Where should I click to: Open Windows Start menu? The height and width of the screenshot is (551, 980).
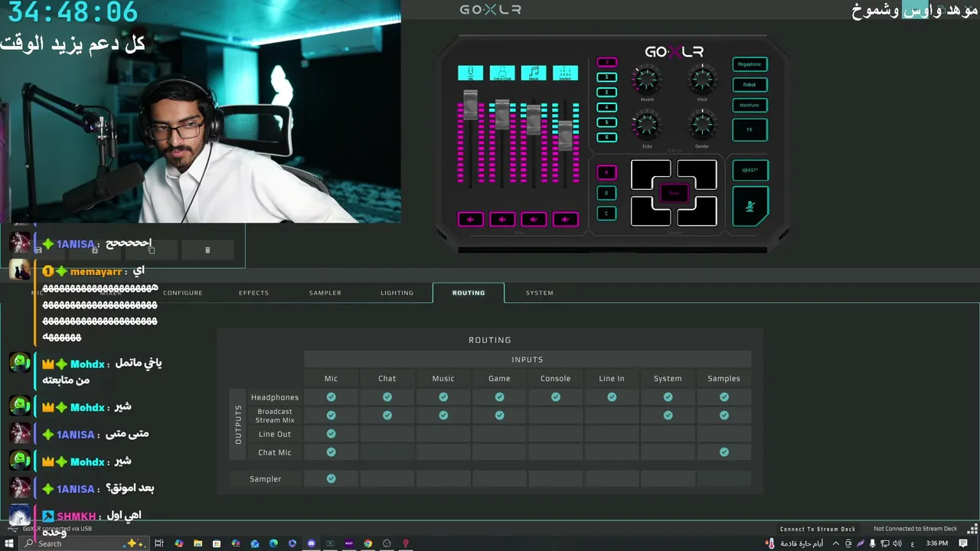[x=11, y=543]
